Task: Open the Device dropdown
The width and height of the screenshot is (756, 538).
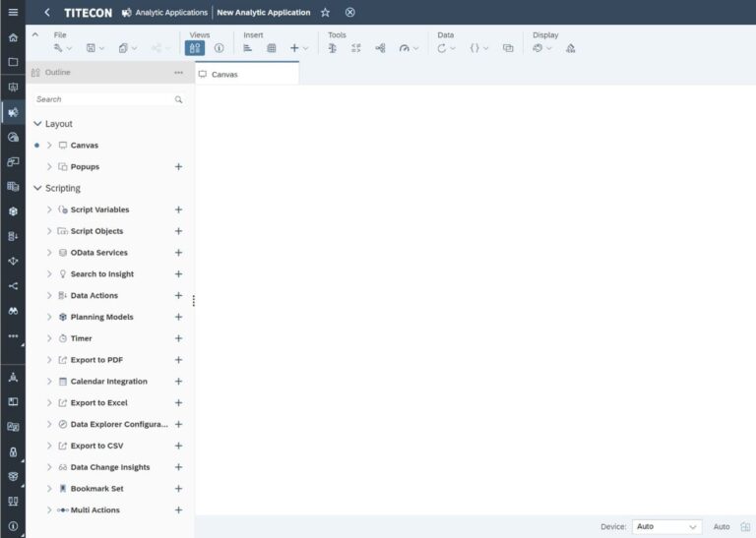Action: [x=666, y=526]
